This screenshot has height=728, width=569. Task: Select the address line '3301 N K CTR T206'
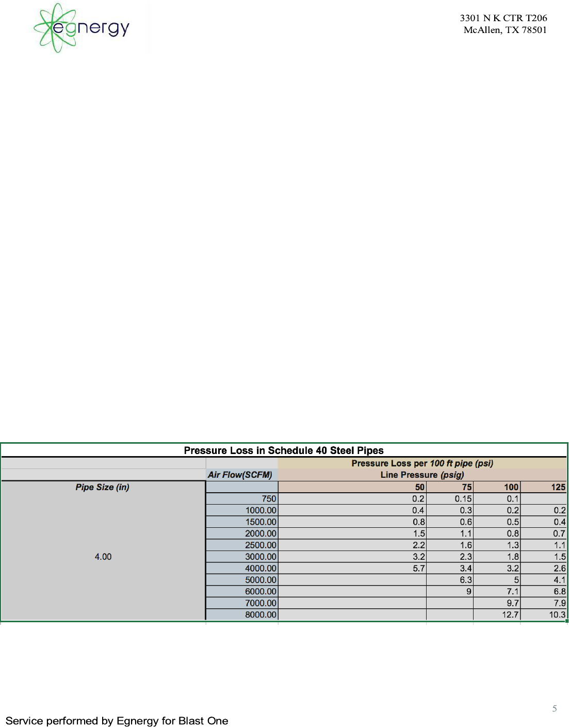(x=503, y=18)
